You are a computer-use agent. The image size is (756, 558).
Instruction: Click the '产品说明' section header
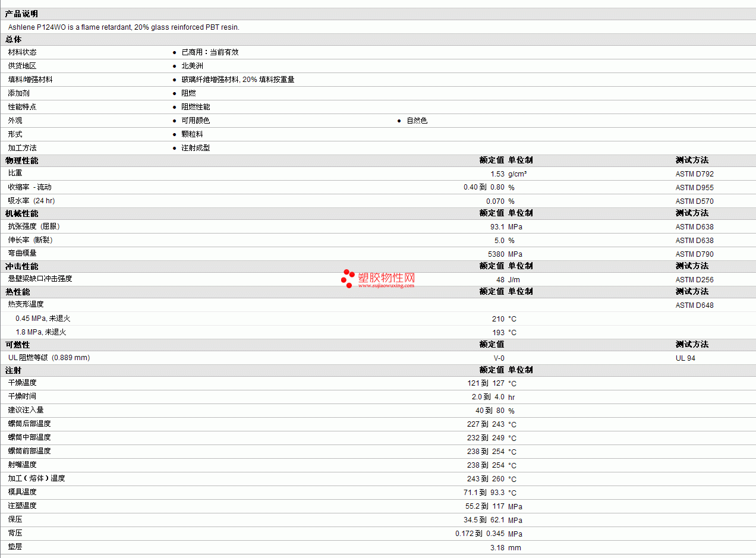tap(21, 14)
